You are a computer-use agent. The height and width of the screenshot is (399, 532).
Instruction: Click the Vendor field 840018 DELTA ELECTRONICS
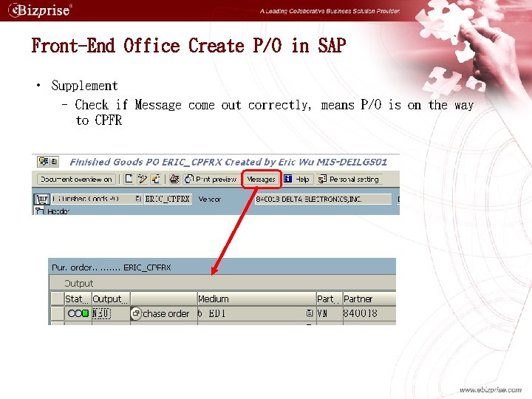(323, 199)
